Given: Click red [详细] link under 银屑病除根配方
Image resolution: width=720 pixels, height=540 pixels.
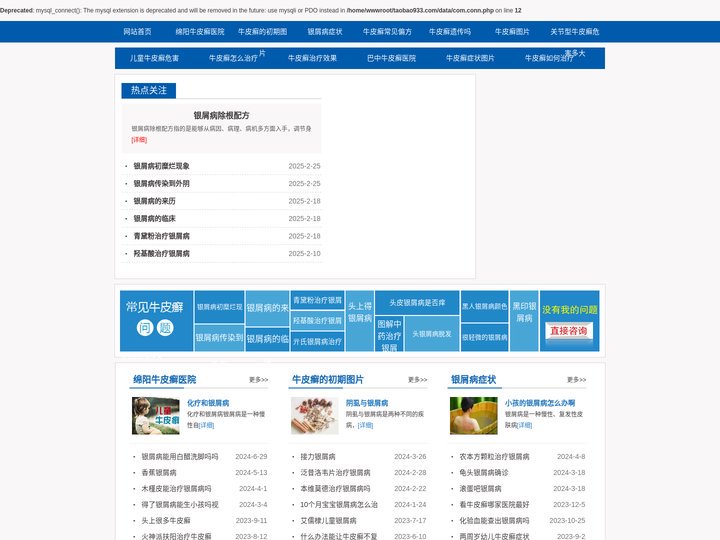Looking at the screenshot, I should coord(139,140).
